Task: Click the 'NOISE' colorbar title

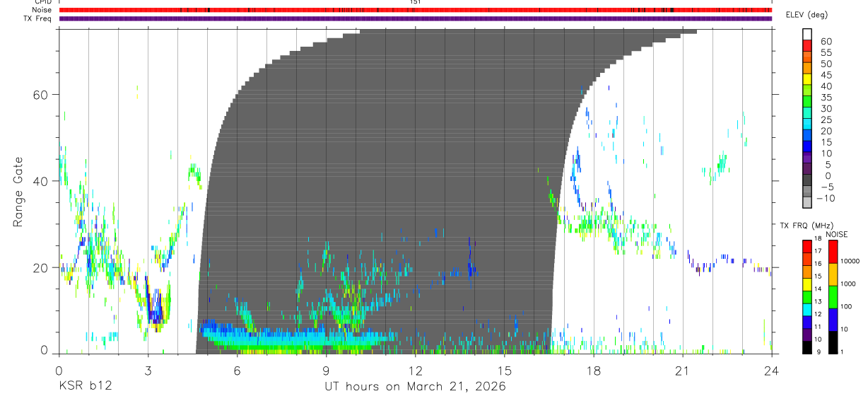Action: [x=836, y=234]
